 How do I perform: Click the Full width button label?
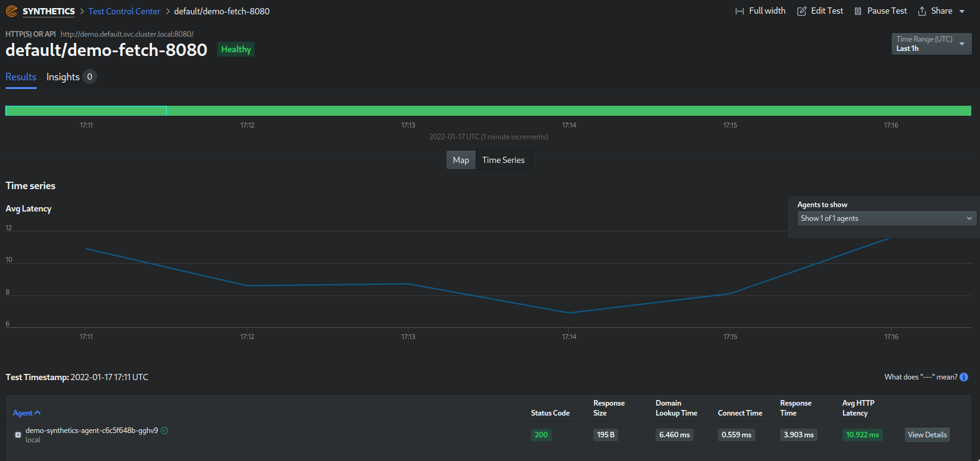[767, 11]
